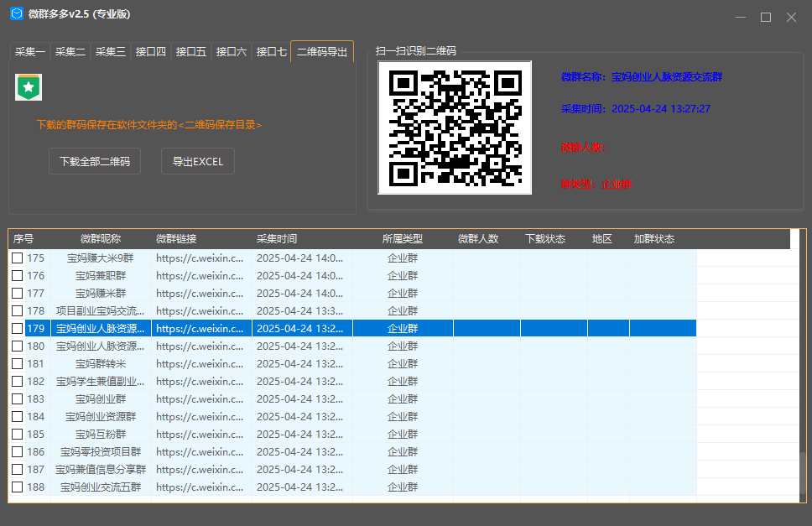Image resolution: width=812 pixels, height=526 pixels.
Task: Click the 下载全部二维码 button
Action: point(95,161)
